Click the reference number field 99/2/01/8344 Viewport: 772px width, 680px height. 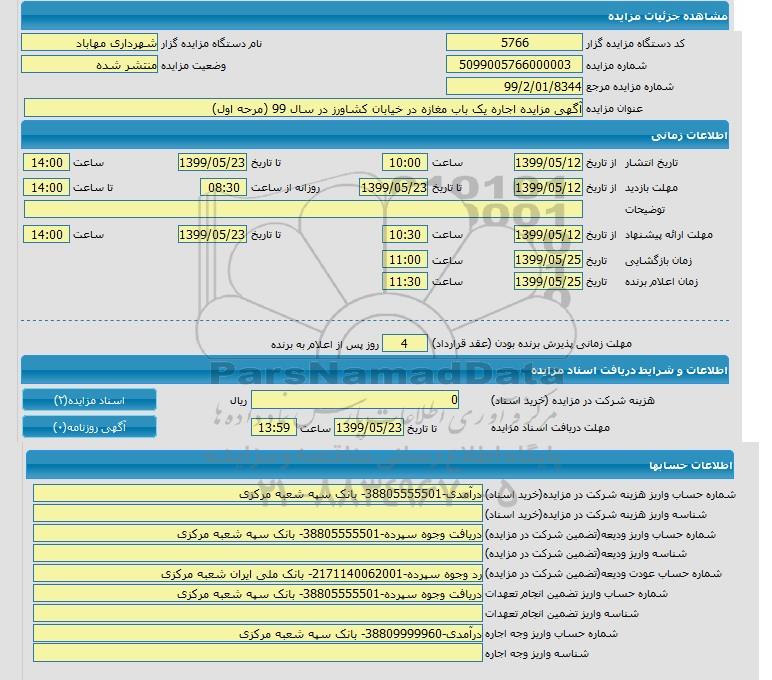click(x=514, y=86)
